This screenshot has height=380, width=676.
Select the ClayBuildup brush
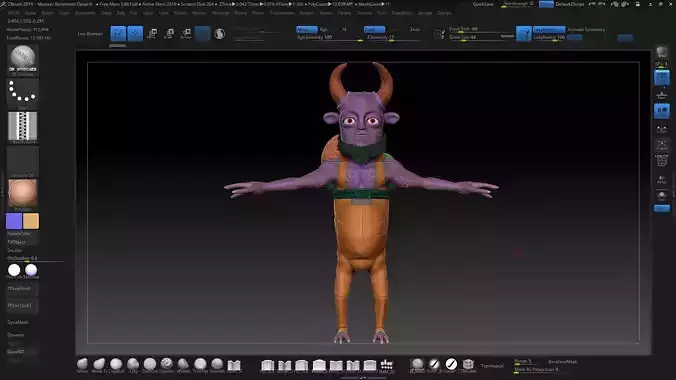click(x=116, y=365)
